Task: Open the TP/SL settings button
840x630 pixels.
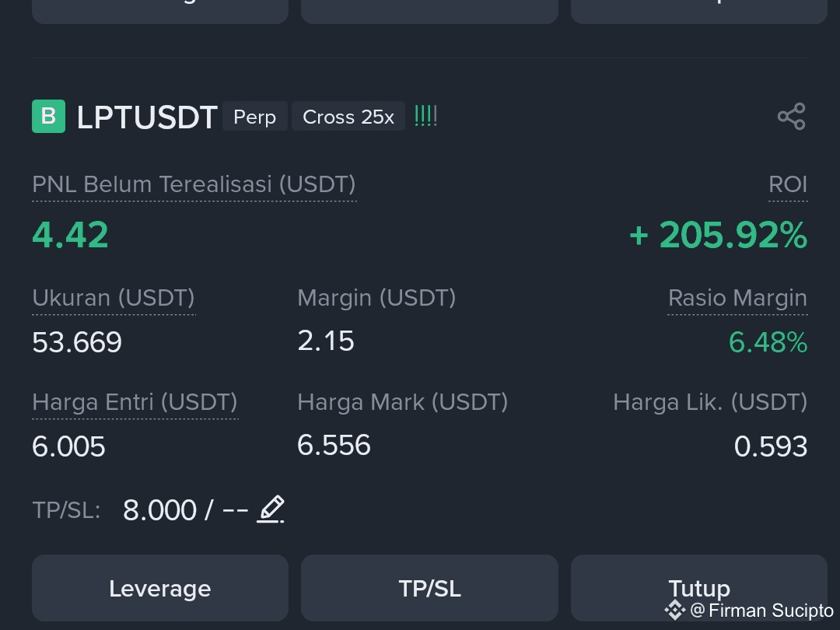Action: point(429,588)
